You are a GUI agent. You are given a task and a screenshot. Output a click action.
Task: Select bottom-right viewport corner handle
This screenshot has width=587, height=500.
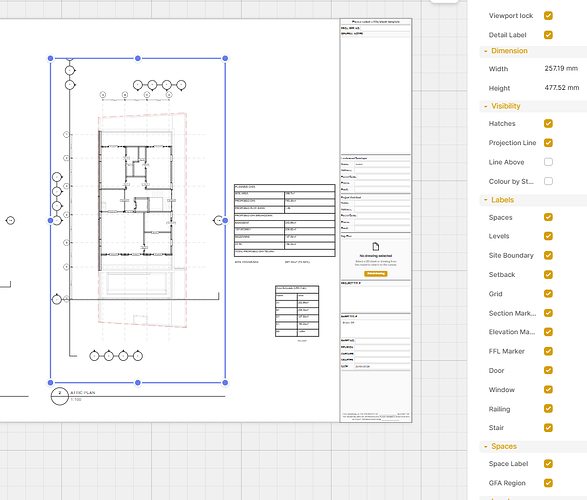[x=225, y=382]
